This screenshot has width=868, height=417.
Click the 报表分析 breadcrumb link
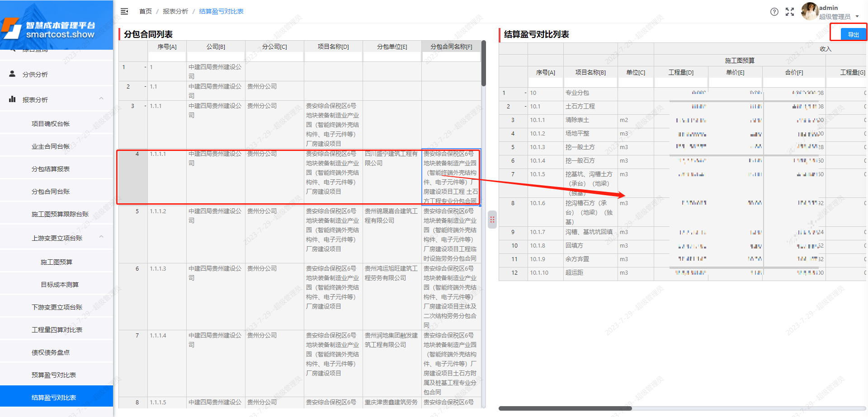click(x=175, y=11)
